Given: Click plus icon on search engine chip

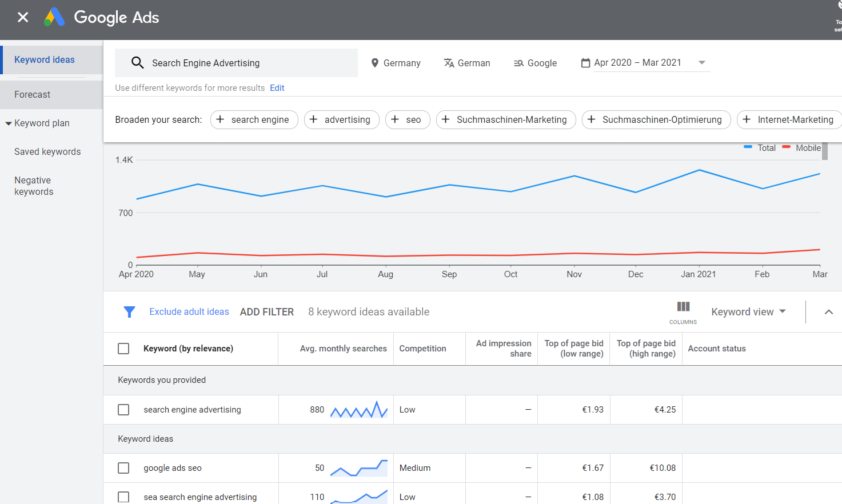Looking at the screenshot, I should tap(220, 119).
